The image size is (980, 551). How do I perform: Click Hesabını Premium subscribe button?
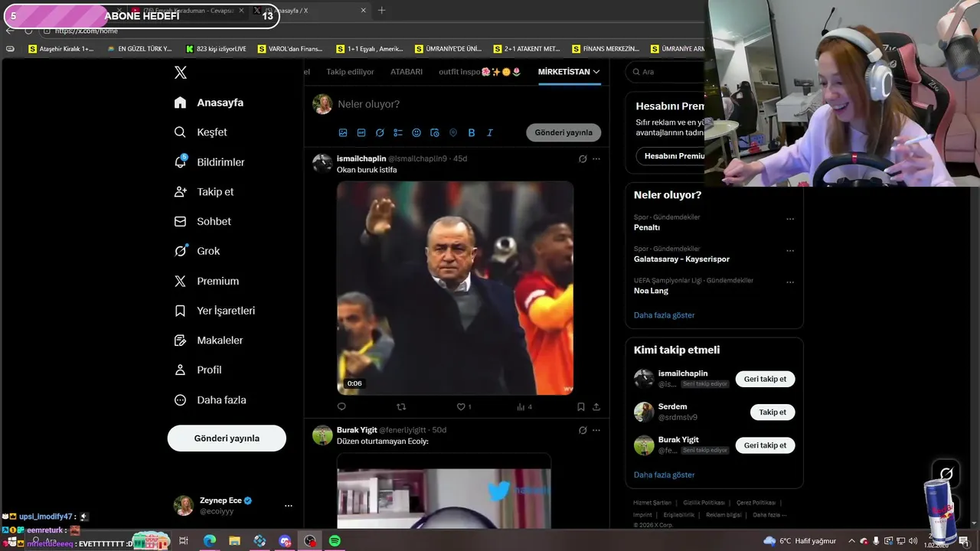click(671, 156)
